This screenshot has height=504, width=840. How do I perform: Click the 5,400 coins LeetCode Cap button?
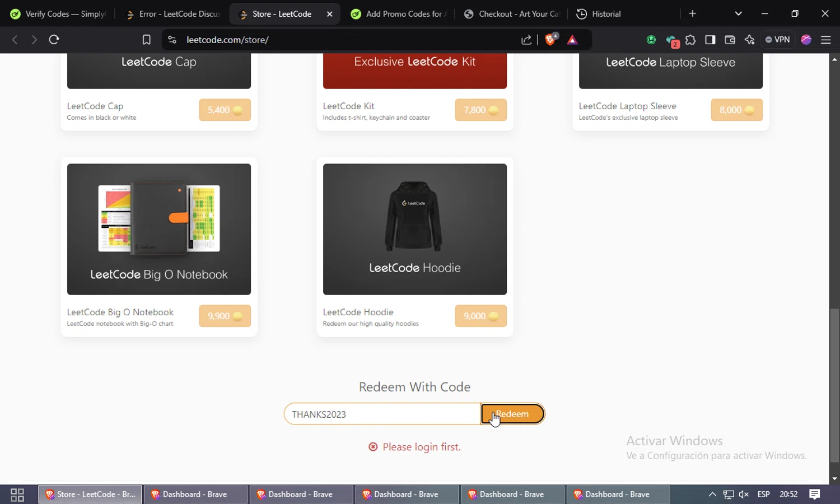click(x=225, y=110)
